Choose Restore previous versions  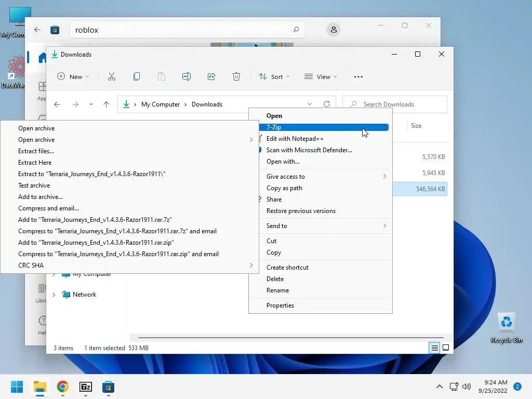320,211
